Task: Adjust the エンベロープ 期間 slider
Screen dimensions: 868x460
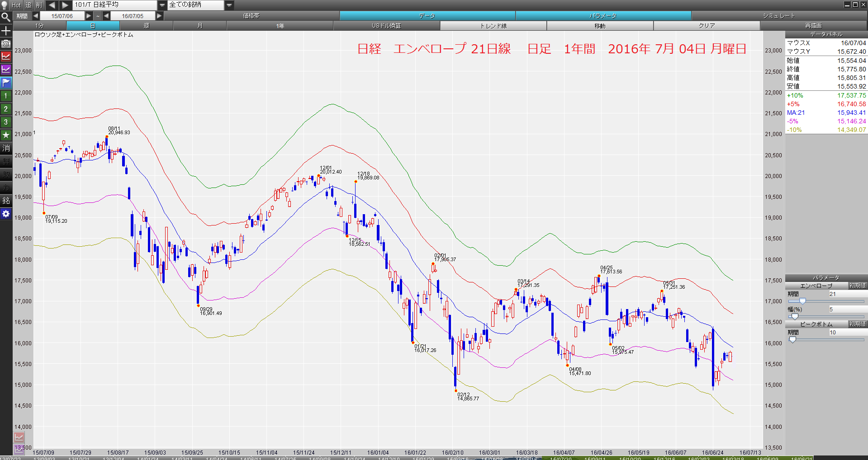Action: click(x=802, y=301)
